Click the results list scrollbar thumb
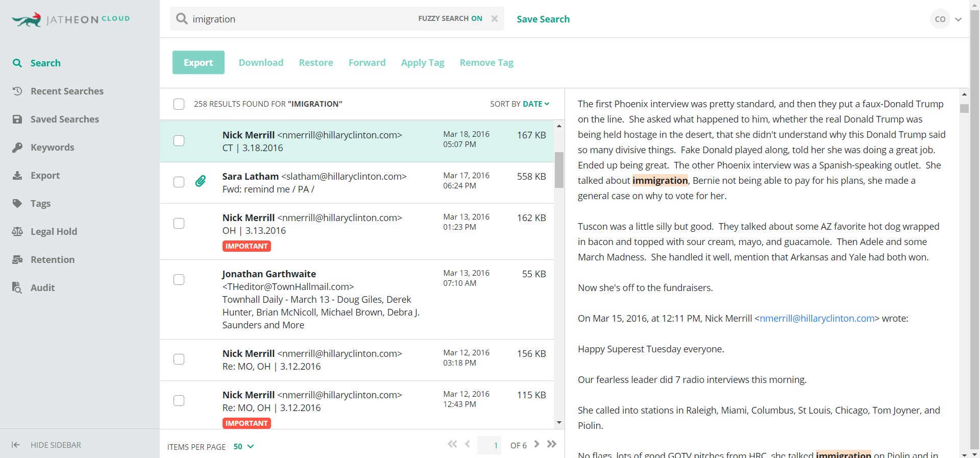The width and height of the screenshot is (980, 458). pos(559,170)
